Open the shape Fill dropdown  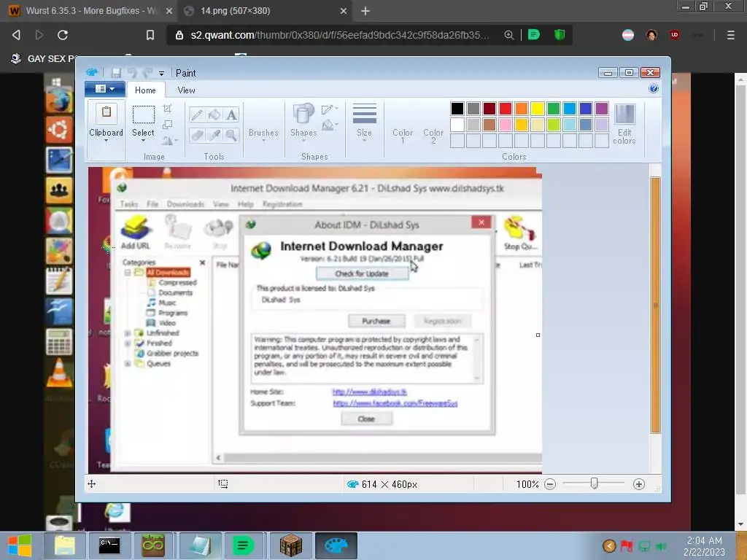tap(329, 125)
